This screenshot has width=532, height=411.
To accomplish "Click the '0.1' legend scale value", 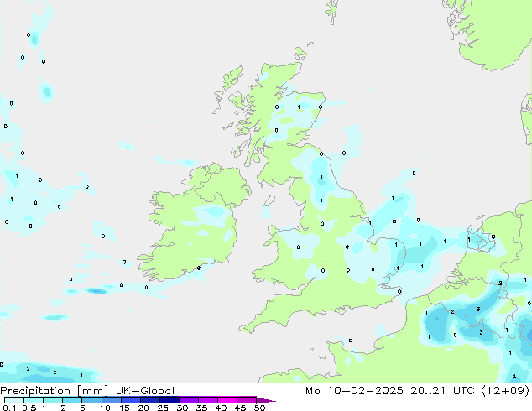I will tap(9, 408).
